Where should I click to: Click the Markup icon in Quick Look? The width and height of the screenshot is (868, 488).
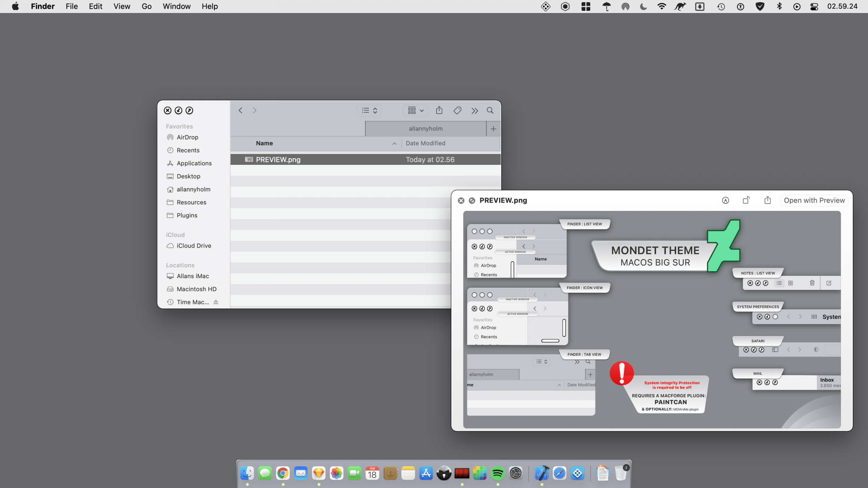click(x=725, y=200)
